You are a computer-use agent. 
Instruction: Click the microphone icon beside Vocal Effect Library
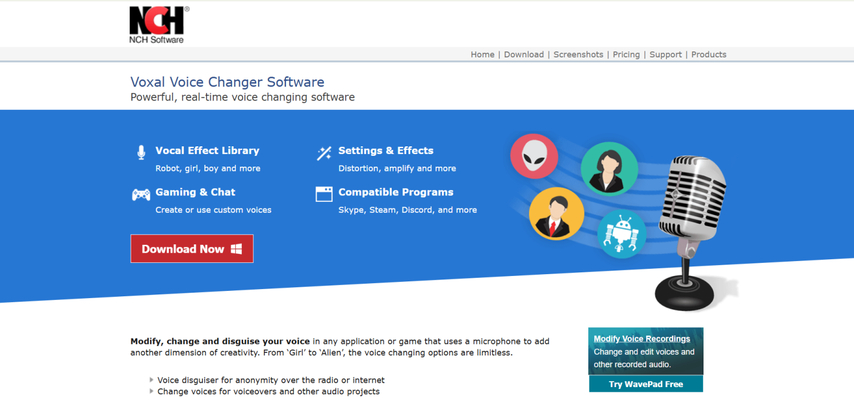pos(141,153)
